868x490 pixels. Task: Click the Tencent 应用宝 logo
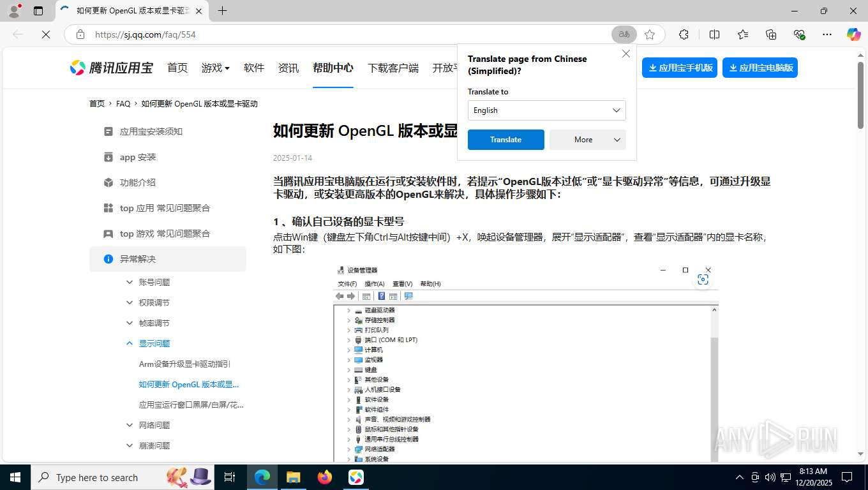point(112,68)
